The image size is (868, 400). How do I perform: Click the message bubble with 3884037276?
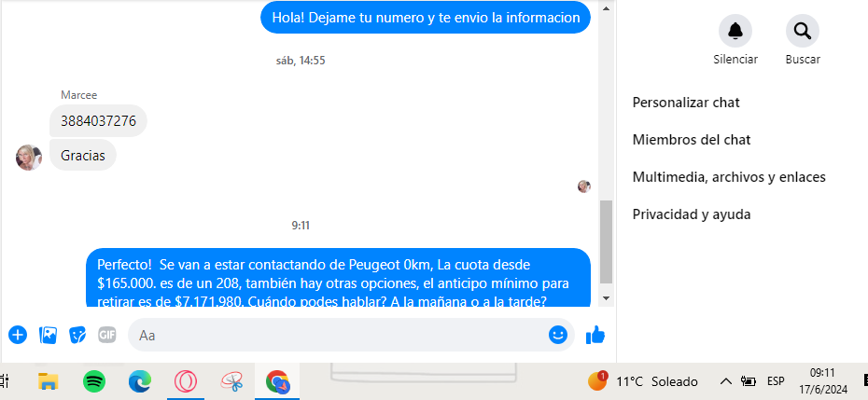(98, 121)
